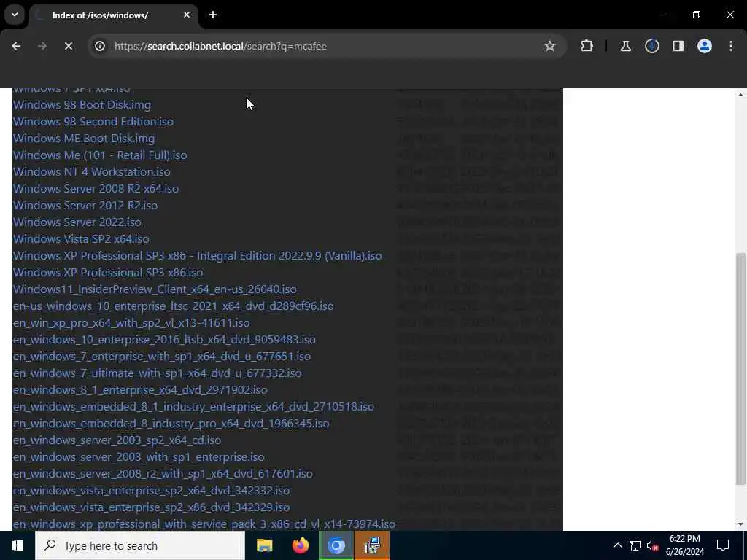Open Windows 98 Second Edition.iso link
Viewport: 747px width, 560px height.
[93, 122]
